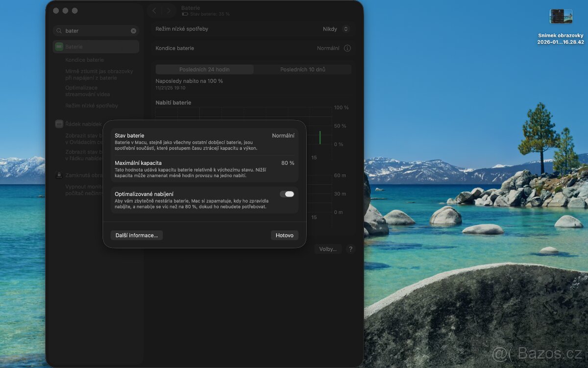This screenshot has height=368, width=588.
Task: Toggle the Optimalizované nabíjení switch
Action: click(x=287, y=194)
